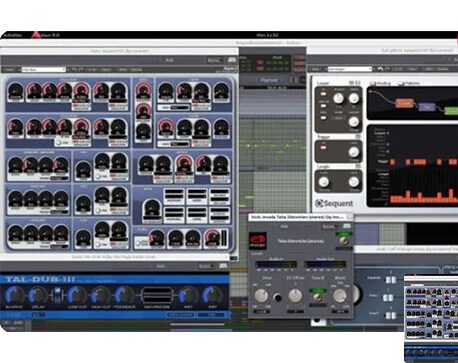Open preset dropdown in the left synth window
This screenshot has height=363, width=458.
pyautogui.click(x=44, y=70)
